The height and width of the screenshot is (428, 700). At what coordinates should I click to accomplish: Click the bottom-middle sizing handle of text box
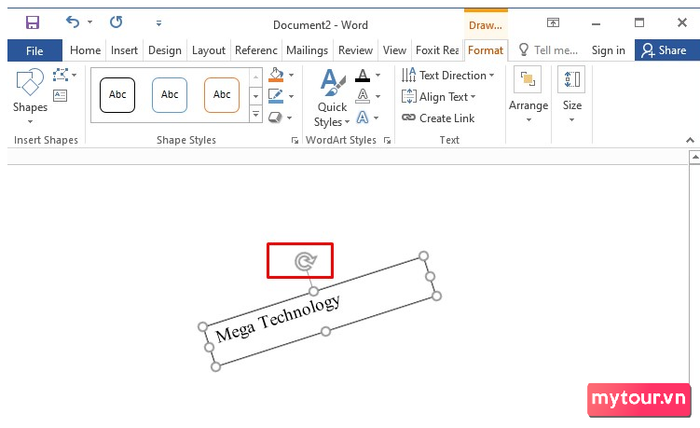[x=326, y=331]
